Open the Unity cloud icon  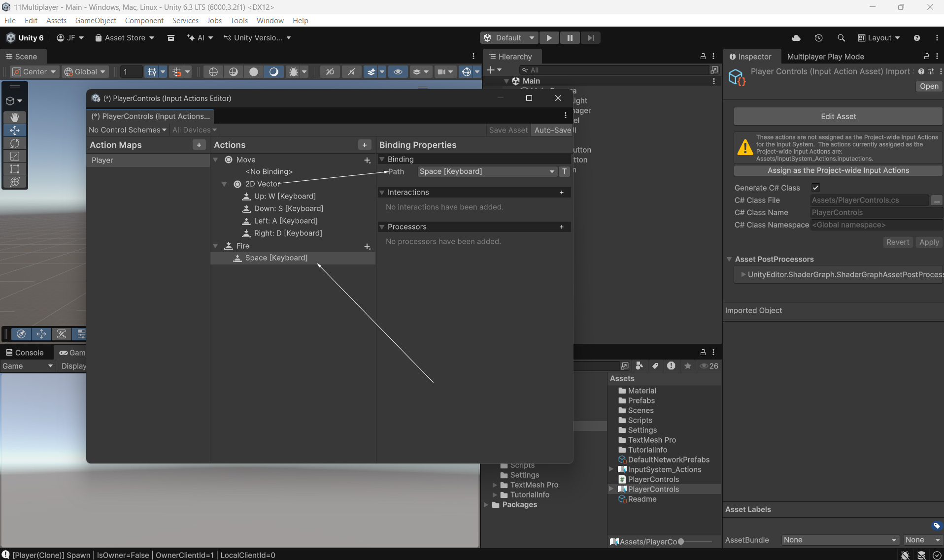tap(796, 38)
